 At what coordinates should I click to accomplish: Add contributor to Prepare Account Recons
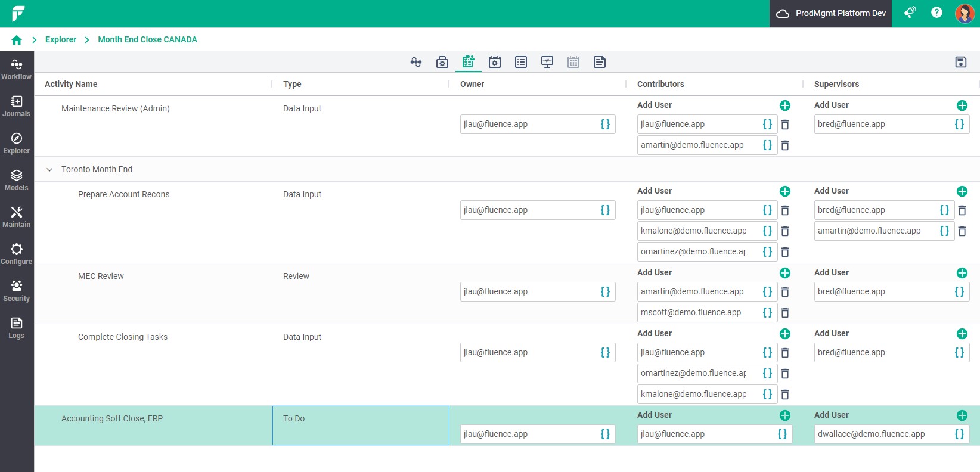[785, 191]
